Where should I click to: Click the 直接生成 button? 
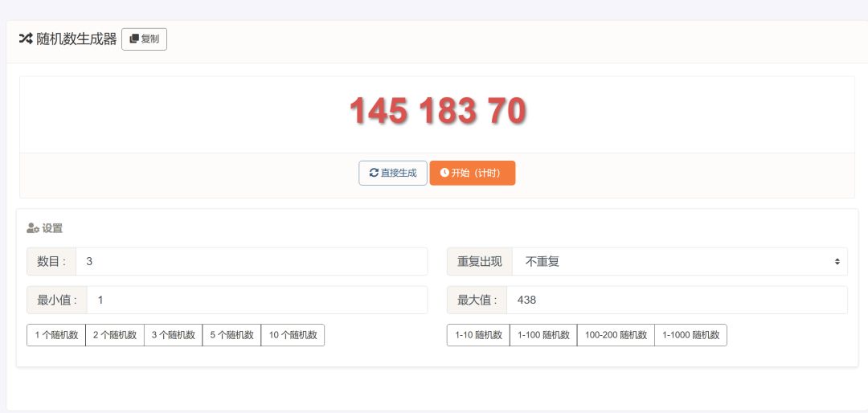coord(393,173)
